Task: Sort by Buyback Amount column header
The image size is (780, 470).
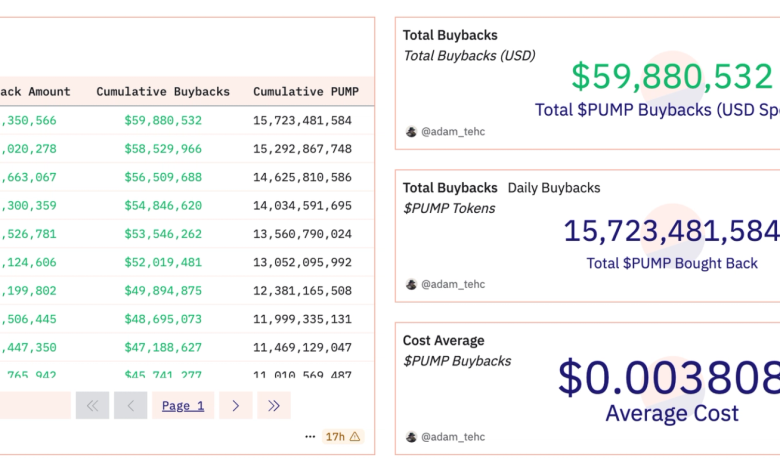Action: click(35, 92)
